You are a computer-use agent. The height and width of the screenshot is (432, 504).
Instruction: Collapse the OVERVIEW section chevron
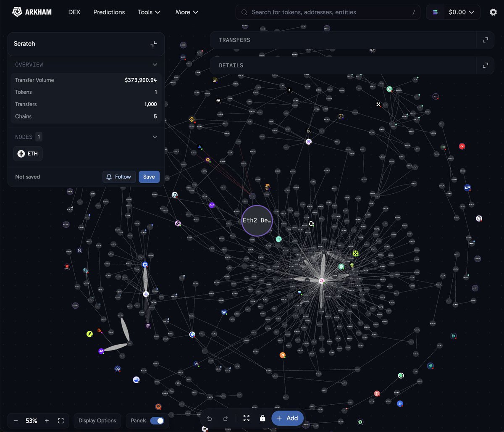155,65
